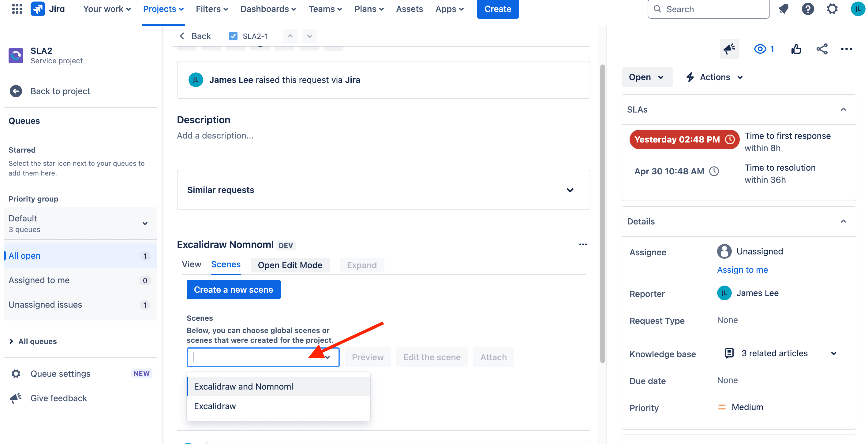Collapse the SLAs panel
Screen dimensions: 868x444
844,109
